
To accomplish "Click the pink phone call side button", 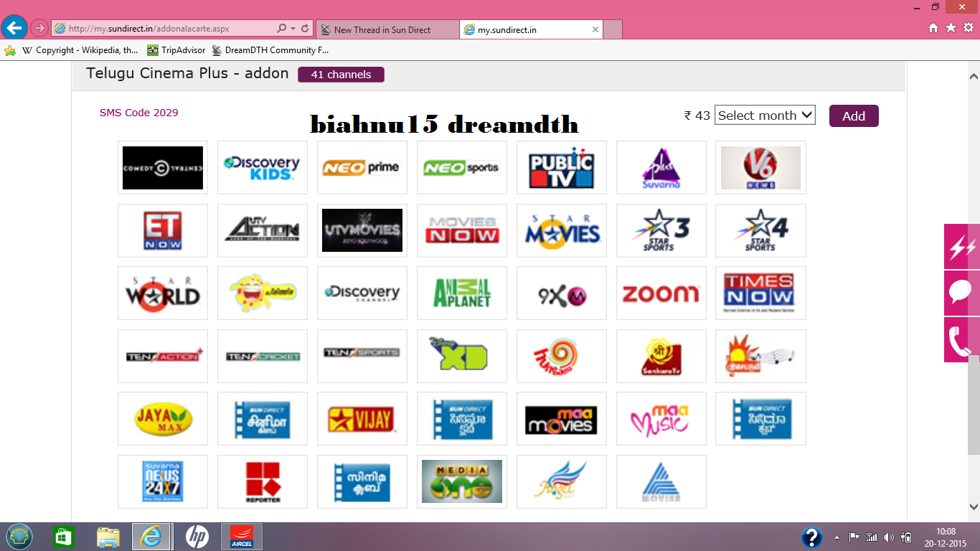I will coord(961,339).
